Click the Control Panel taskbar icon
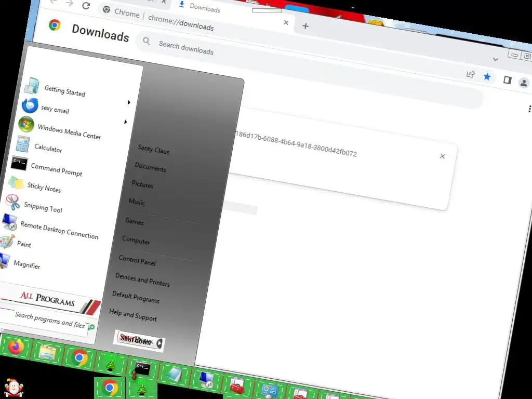 tap(269, 391)
